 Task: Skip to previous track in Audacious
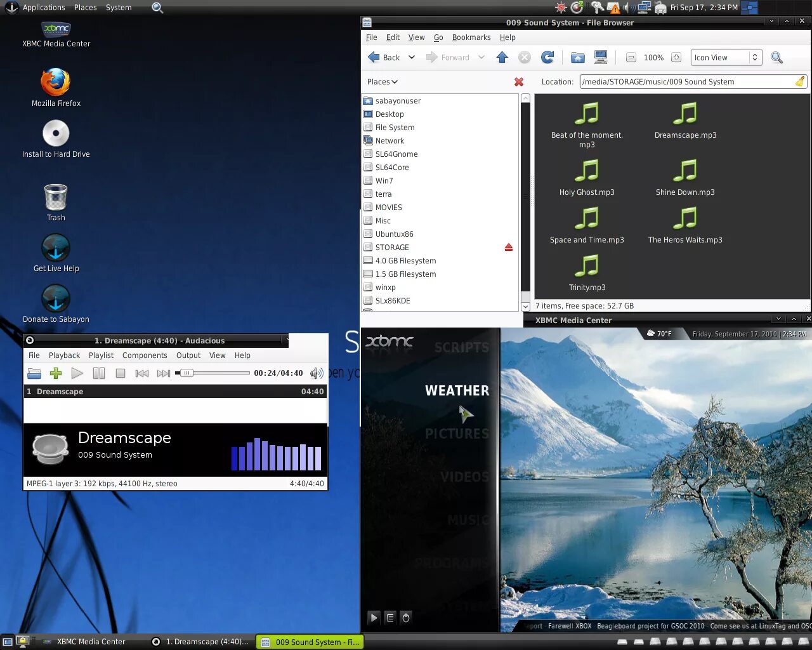coord(142,373)
